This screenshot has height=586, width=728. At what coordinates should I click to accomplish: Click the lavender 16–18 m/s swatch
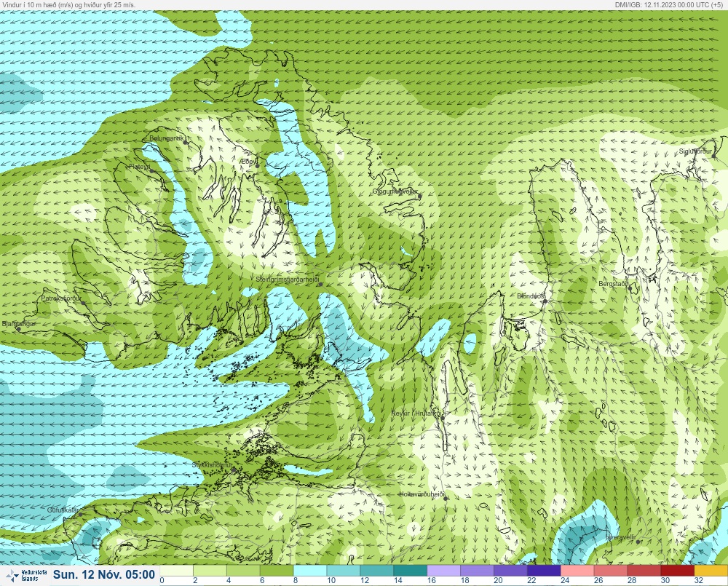click(x=444, y=571)
